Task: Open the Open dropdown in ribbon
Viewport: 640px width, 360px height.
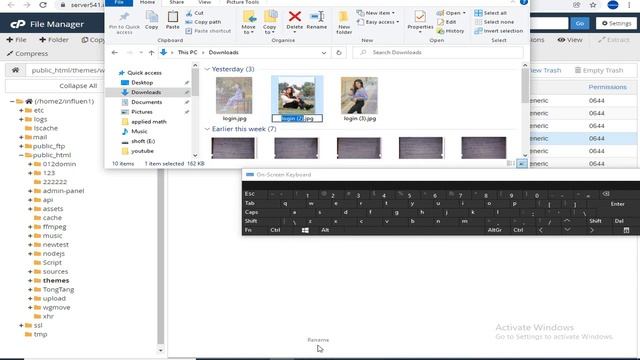Action: click(x=451, y=13)
